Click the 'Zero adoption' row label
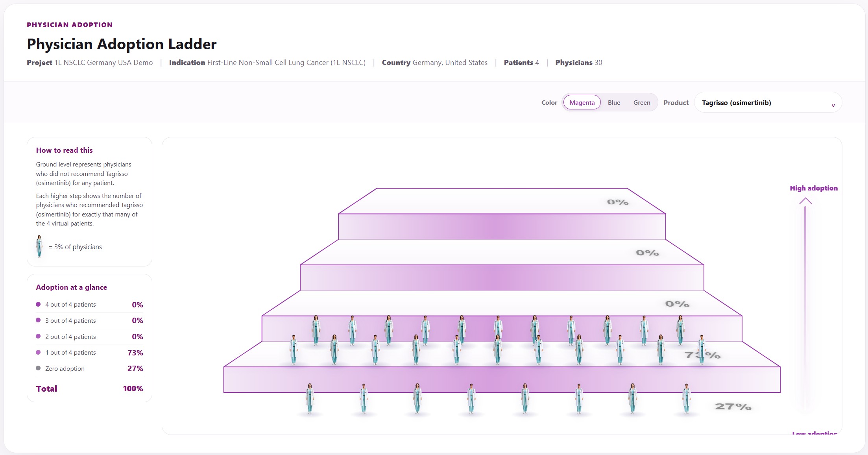Viewport: 868px width, 455px height. (x=65, y=368)
